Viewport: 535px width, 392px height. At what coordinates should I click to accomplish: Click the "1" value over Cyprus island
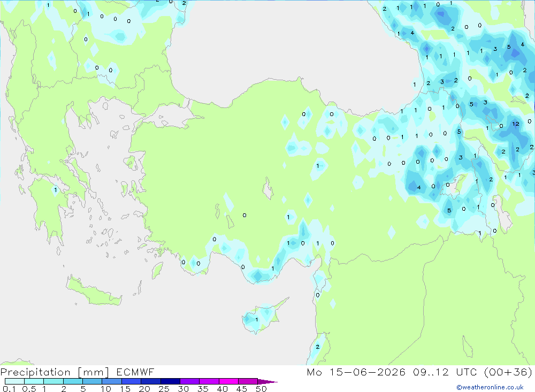257,320
